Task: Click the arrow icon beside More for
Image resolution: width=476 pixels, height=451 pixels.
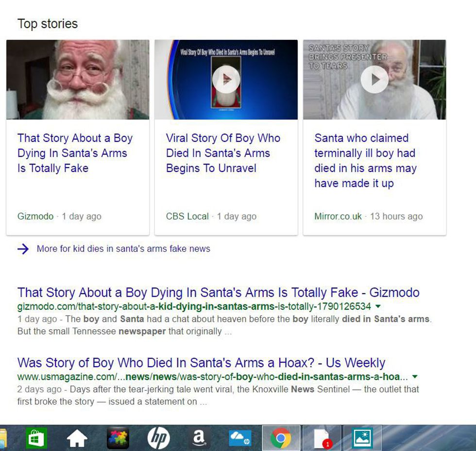Action: 23,249
